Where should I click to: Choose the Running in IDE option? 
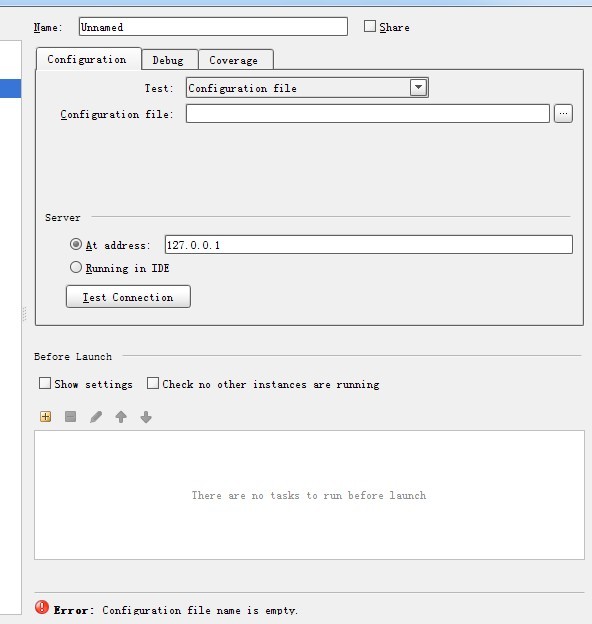click(x=76, y=267)
